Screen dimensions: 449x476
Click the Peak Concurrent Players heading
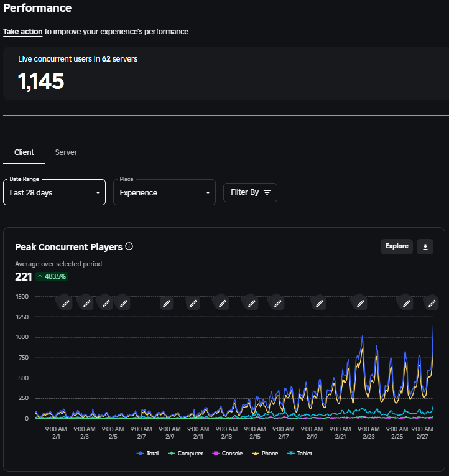68,247
